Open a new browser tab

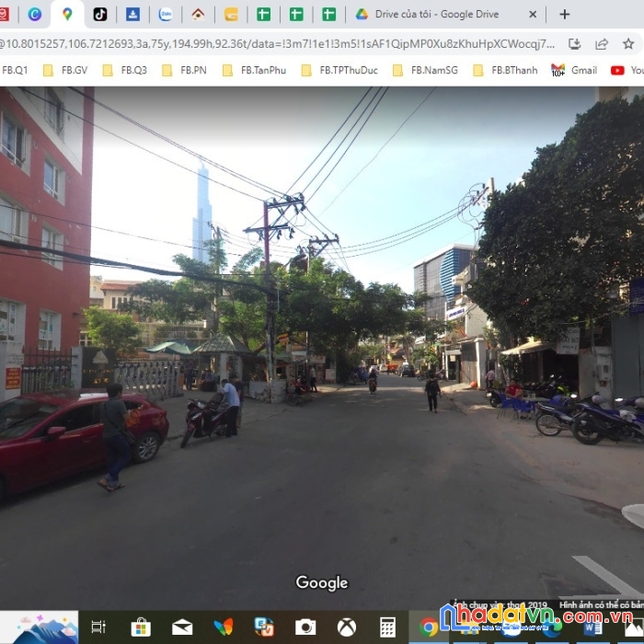click(565, 14)
